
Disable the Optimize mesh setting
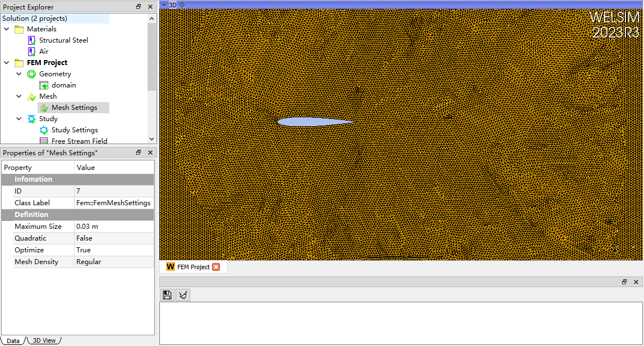click(112, 250)
